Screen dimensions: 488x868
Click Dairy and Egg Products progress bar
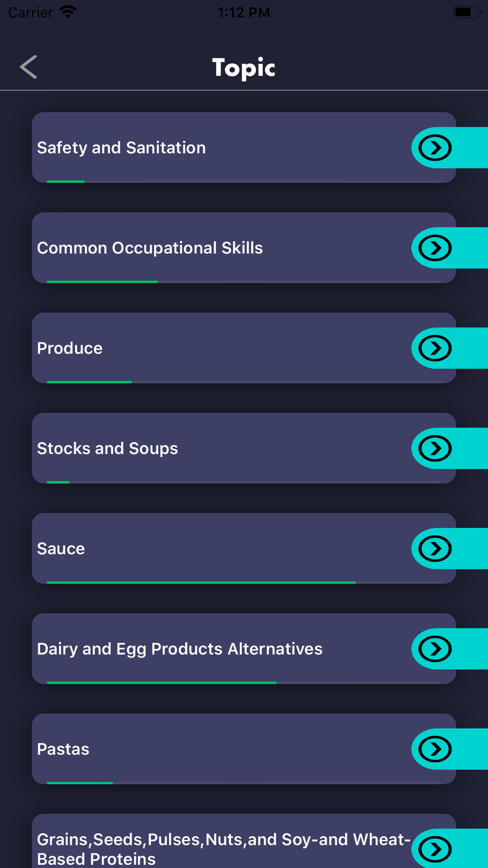[244, 682]
